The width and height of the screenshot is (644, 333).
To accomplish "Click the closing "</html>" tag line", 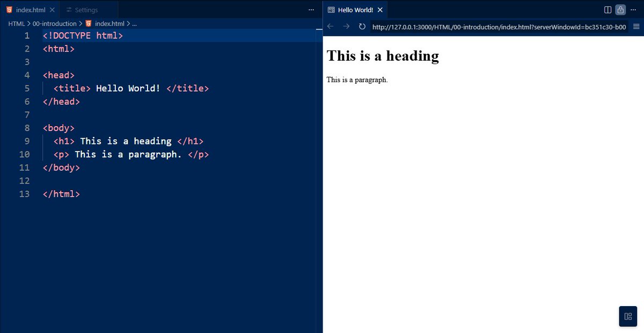I will pos(61,194).
